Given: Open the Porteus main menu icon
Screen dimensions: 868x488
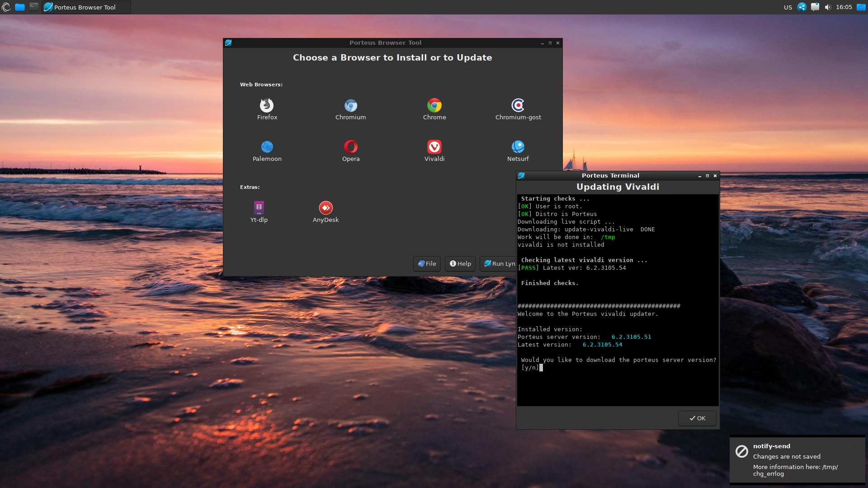Looking at the screenshot, I should (x=6, y=7).
